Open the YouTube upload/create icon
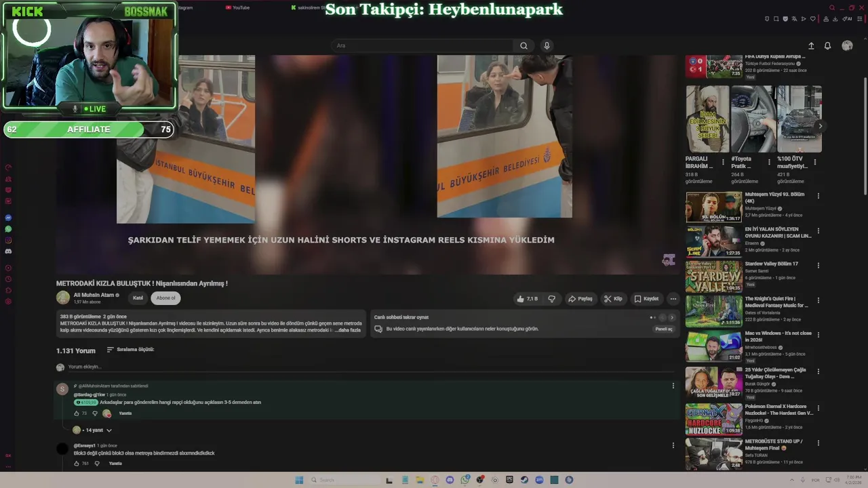 coord(811,45)
